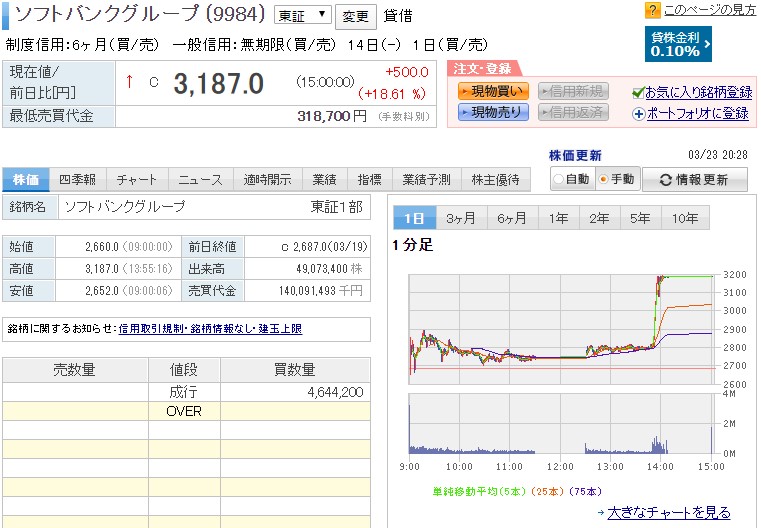Open このページの見方 help link

pyautogui.click(x=710, y=10)
